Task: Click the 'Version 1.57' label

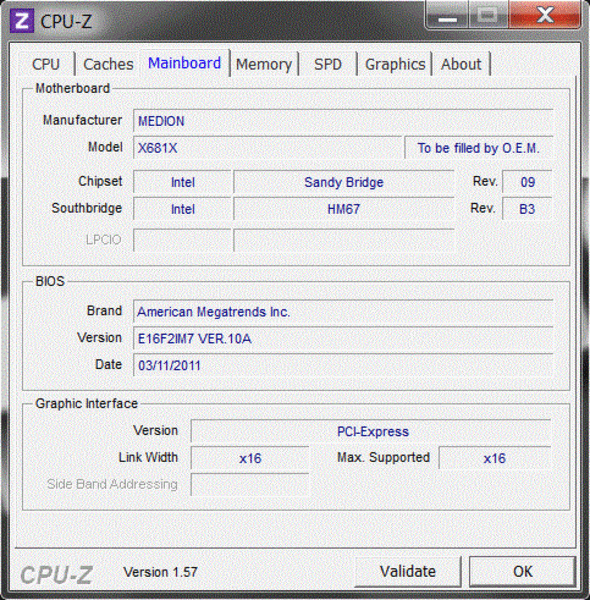Action: click(x=160, y=572)
